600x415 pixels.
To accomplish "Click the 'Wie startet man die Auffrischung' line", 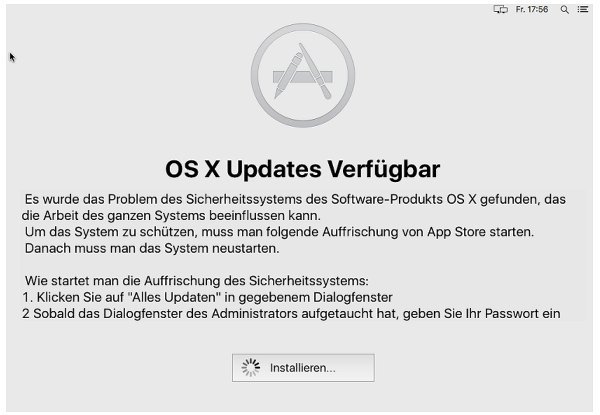I will point(197,281).
